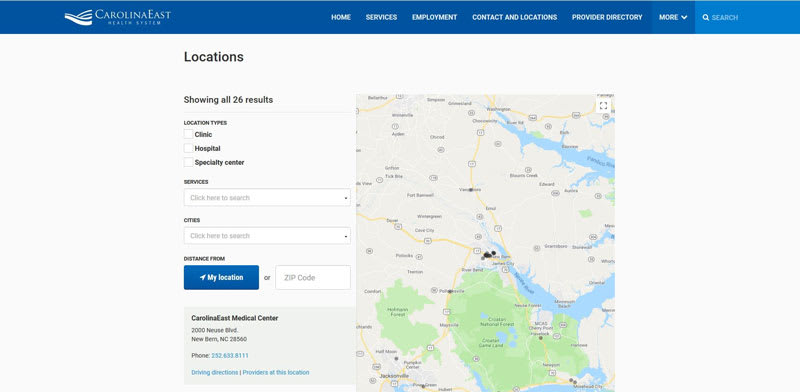Viewport: 800px width, 392px height.
Task: Click the address line '2000 Neuse Blvd.'
Action: tap(215, 330)
